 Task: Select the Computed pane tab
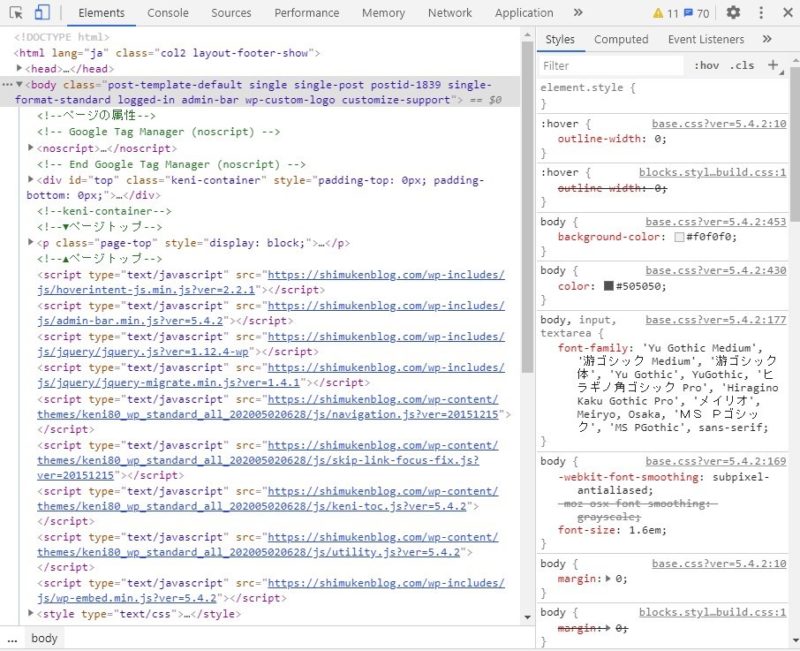(621, 39)
